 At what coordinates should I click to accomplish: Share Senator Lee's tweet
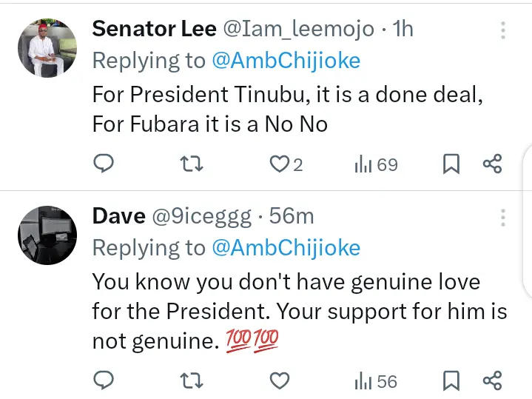(x=493, y=164)
